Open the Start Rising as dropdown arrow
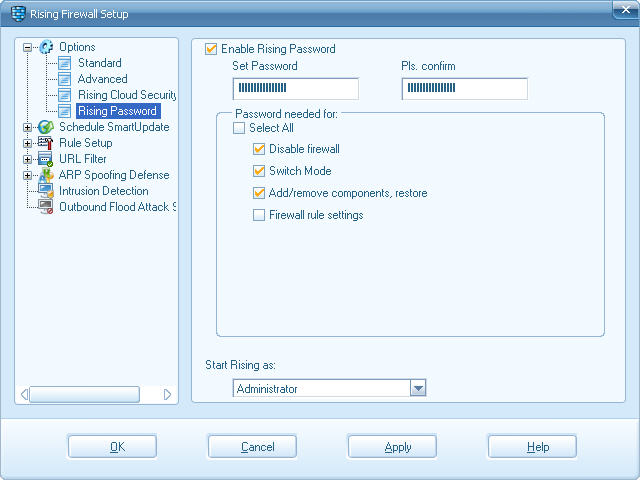This screenshot has width=640, height=480. tap(418, 388)
